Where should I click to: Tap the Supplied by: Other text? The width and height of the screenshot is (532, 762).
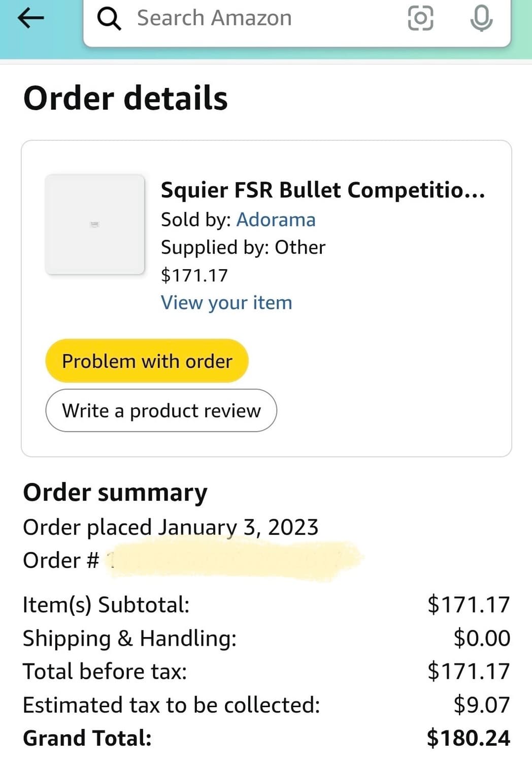(x=243, y=247)
